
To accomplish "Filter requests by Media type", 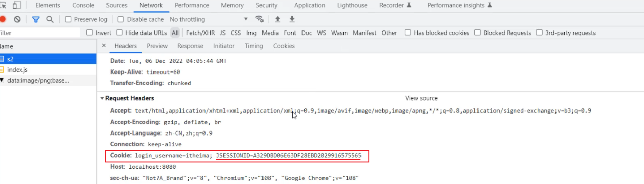I will tap(270, 33).
